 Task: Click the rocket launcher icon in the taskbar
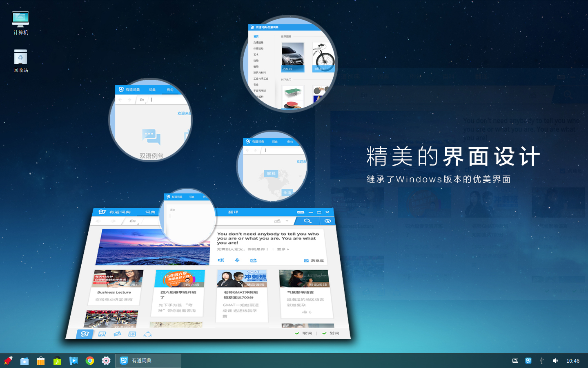click(x=8, y=361)
